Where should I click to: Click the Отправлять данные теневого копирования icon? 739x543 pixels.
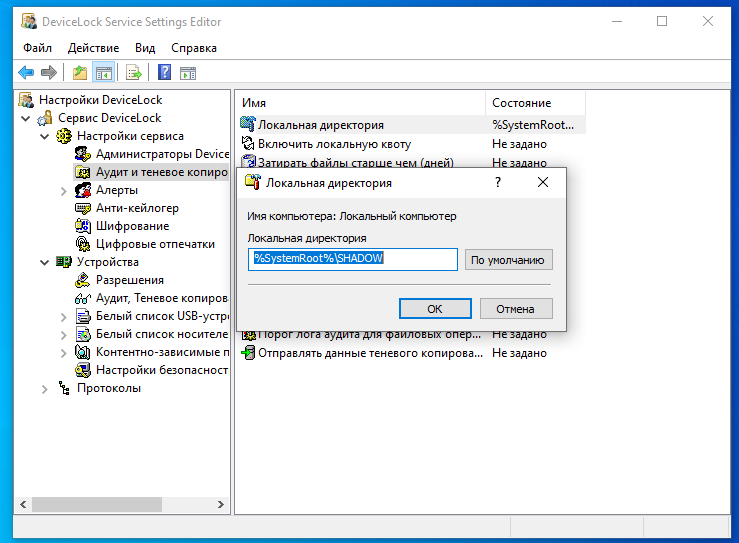(x=248, y=353)
